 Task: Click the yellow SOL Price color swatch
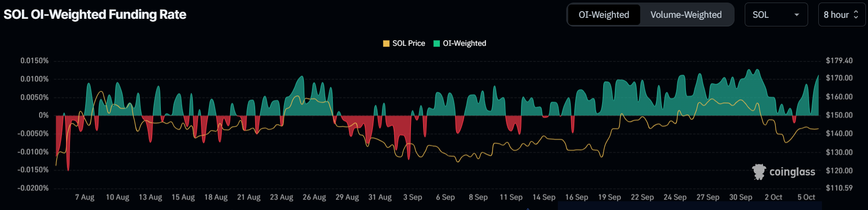(x=386, y=43)
